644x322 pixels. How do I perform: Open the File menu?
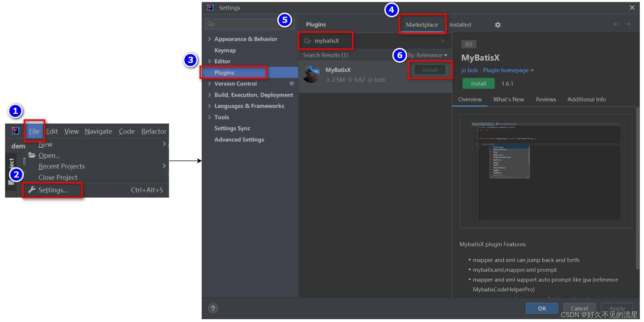[34, 131]
